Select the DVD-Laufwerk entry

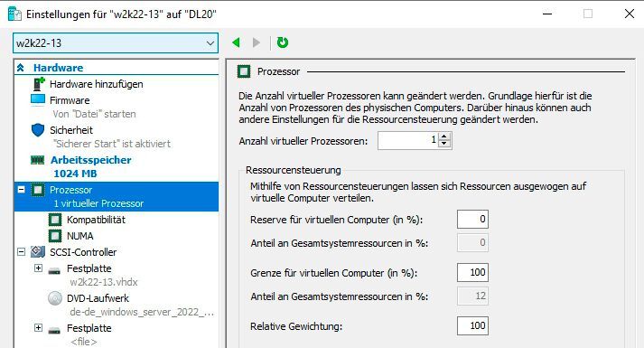(98, 298)
